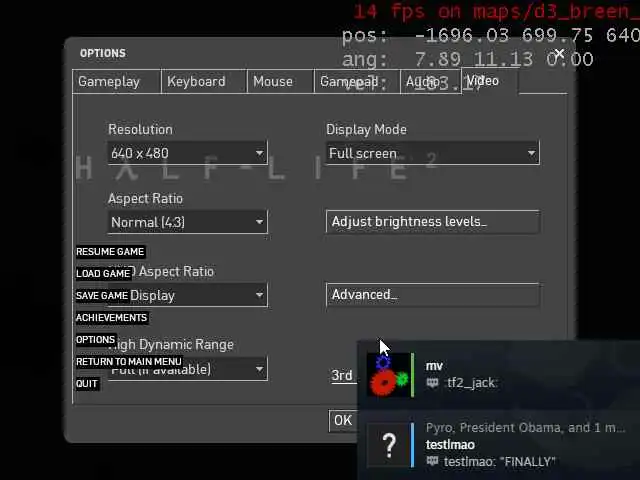Expand the Display Mode dropdown
640x480 pixels.
pyautogui.click(x=433, y=153)
